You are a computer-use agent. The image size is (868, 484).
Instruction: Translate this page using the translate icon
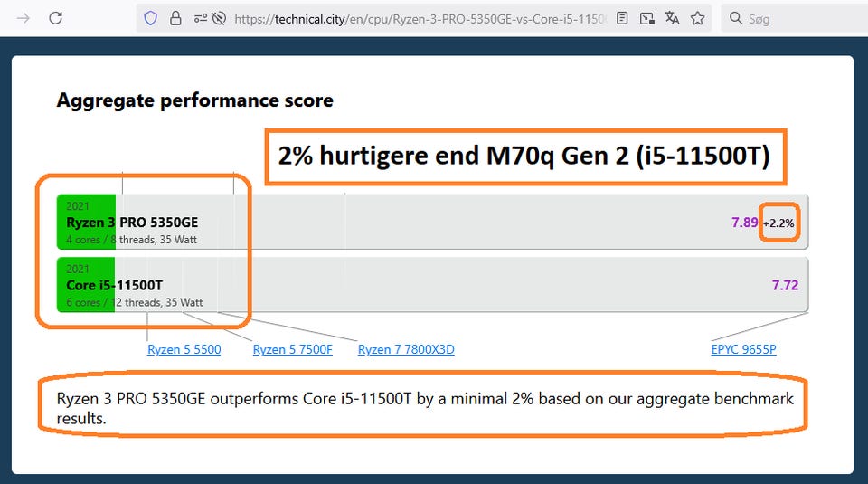point(672,18)
